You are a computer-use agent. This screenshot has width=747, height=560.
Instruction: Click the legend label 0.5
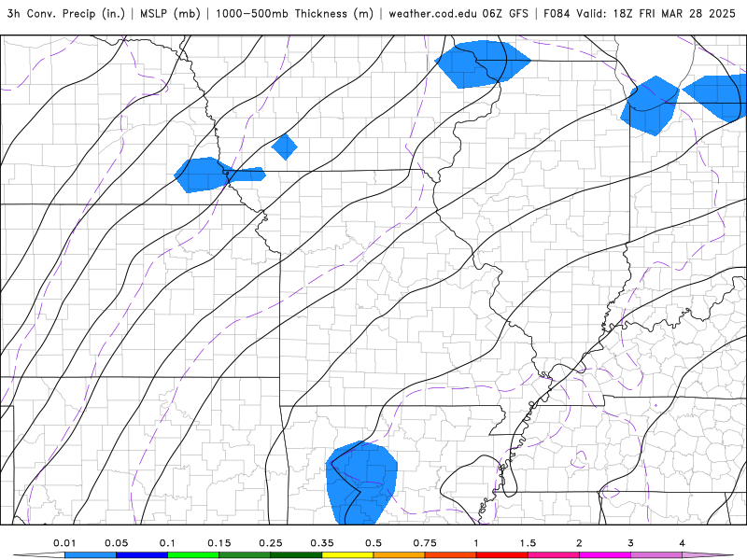(373, 543)
